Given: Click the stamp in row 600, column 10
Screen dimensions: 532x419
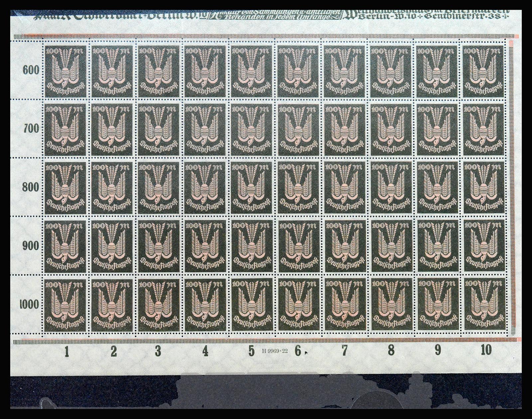Looking at the screenshot, I should point(484,71).
